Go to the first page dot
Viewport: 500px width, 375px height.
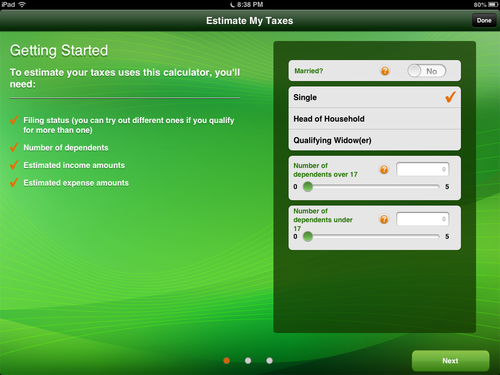point(227,361)
